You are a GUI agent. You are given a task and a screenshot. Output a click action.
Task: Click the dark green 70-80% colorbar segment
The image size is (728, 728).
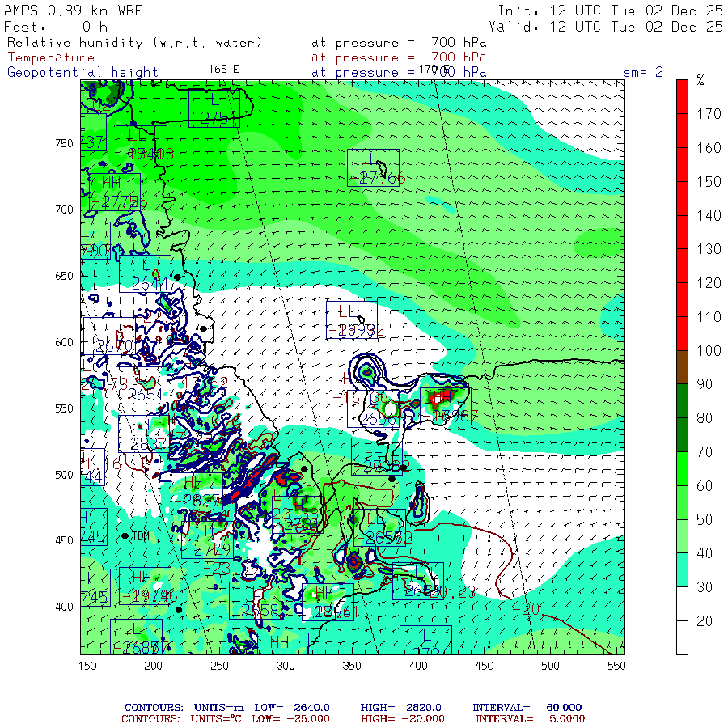click(682, 434)
